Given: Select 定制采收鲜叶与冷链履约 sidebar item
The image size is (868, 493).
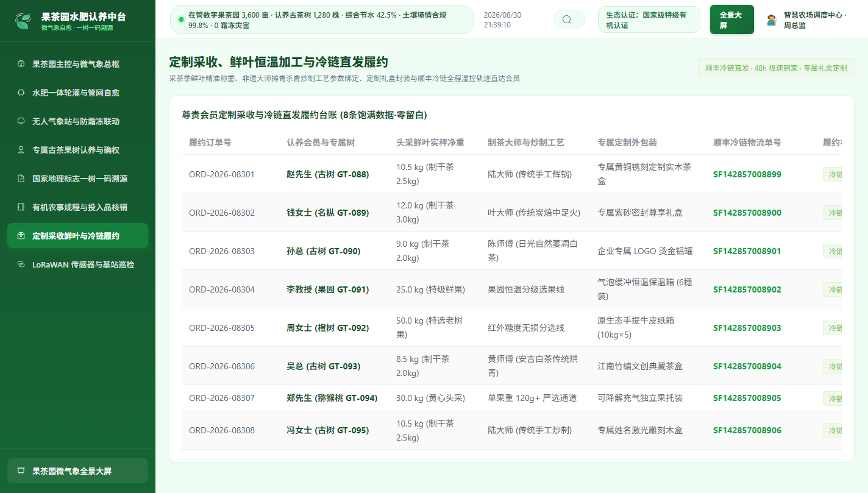Looking at the screenshot, I should tap(77, 236).
